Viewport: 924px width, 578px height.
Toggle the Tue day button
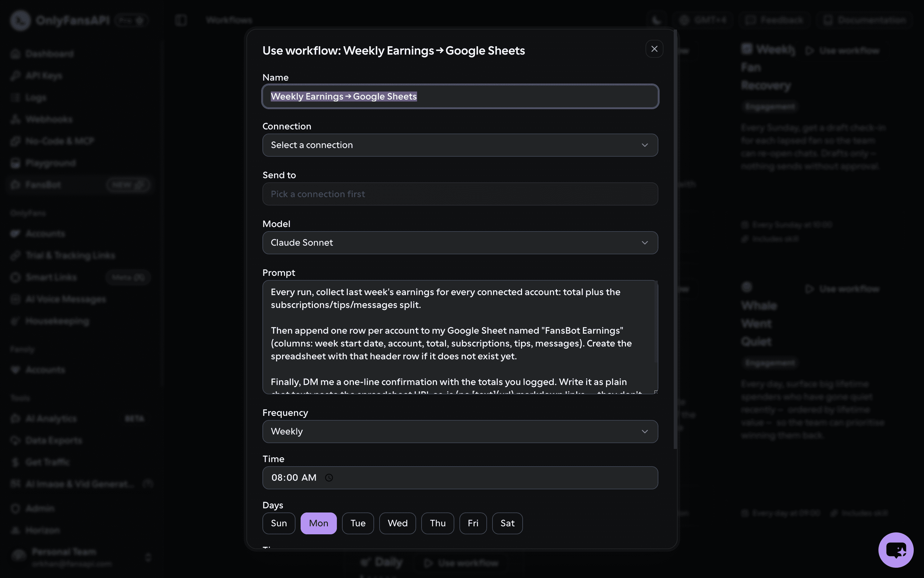[x=358, y=523]
